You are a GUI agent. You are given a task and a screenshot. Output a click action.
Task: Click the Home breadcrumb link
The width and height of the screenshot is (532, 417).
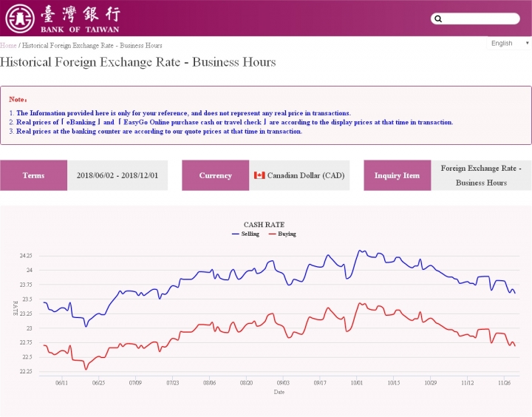pos(8,46)
